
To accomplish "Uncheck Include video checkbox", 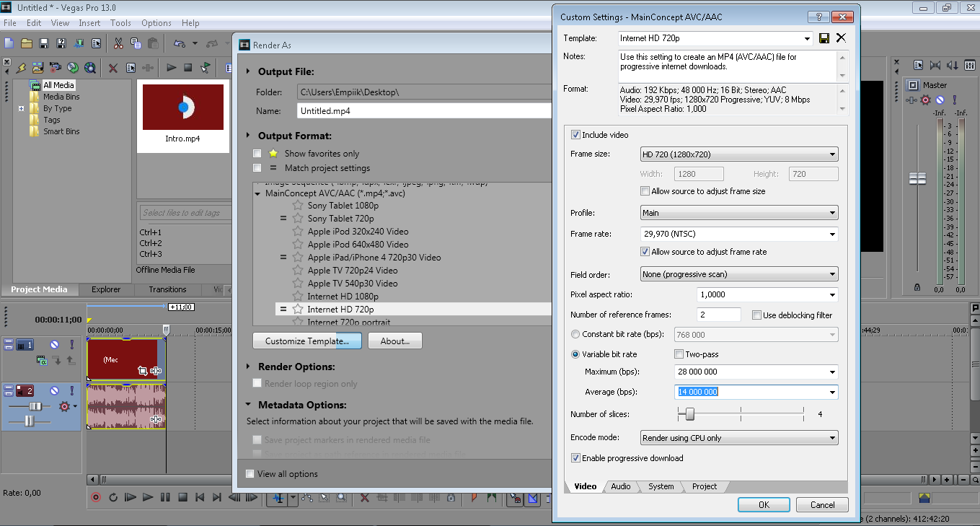I will coord(575,135).
